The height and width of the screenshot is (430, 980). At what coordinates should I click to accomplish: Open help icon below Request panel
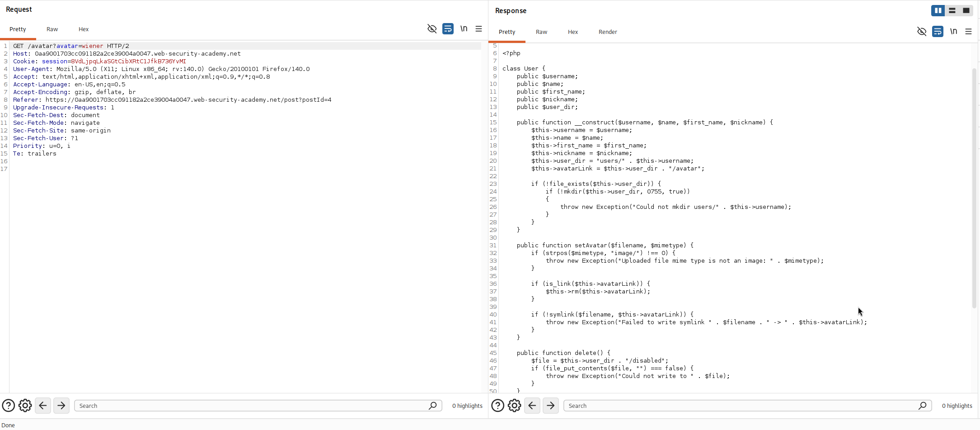[x=8, y=406]
